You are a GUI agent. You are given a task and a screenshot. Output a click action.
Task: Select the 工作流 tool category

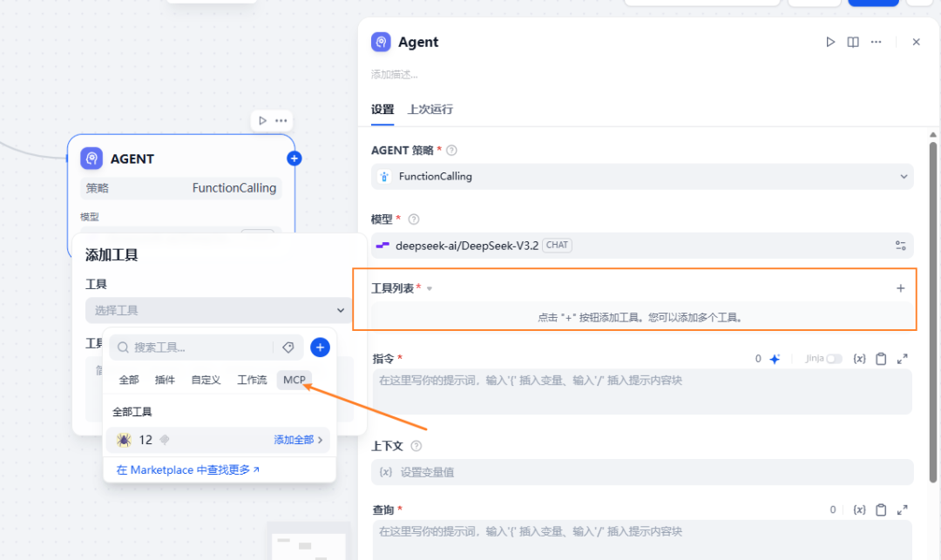(x=252, y=380)
